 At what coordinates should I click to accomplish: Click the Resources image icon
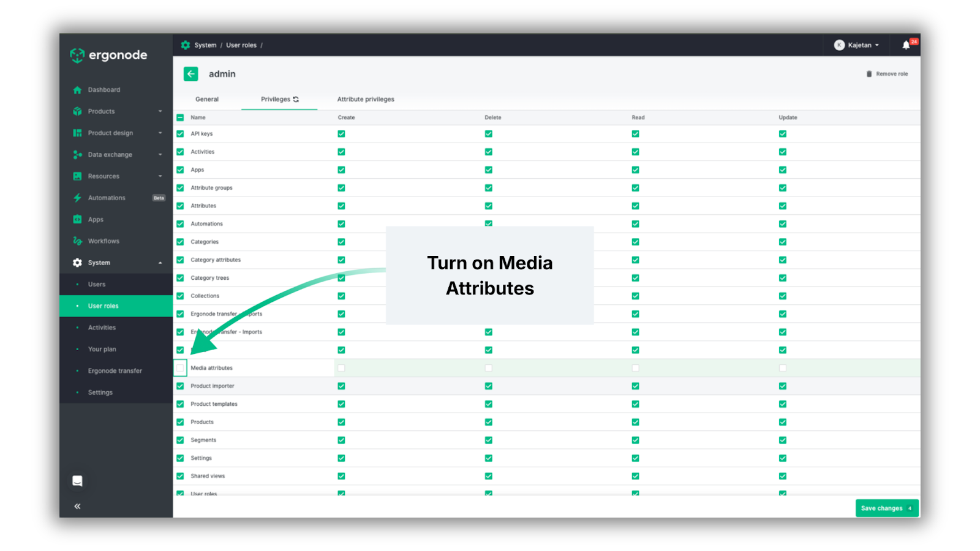(x=77, y=176)
